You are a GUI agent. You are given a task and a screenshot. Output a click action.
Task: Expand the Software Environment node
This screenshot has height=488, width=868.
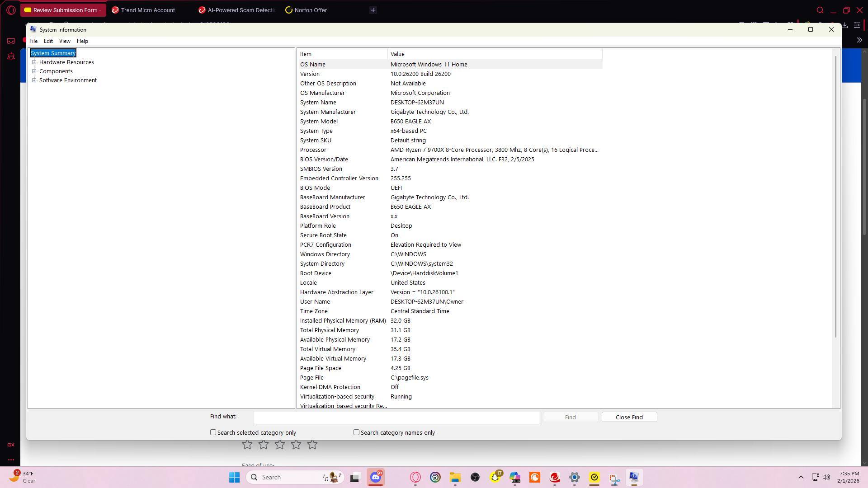pos(34,80)
